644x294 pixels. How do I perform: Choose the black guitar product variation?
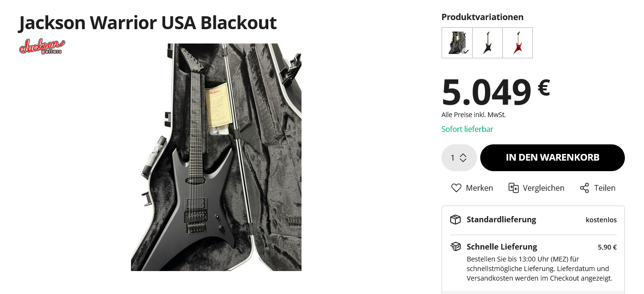pyautogui.click(x=487, y=43)
